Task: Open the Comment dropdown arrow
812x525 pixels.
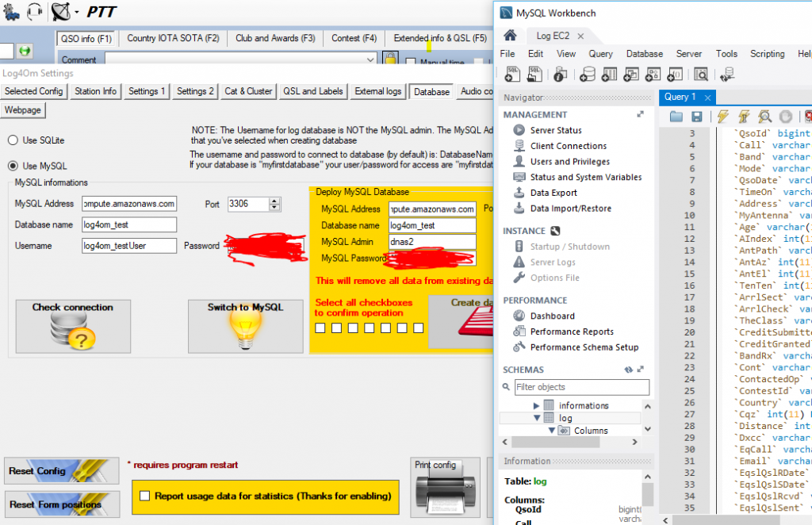Action: point(370,59)
